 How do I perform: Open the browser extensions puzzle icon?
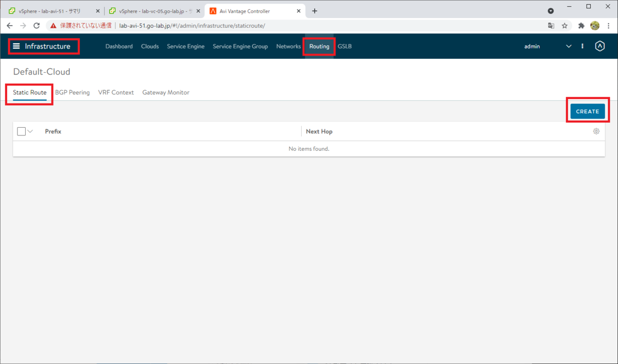pyautogui.click(x=581, y=25)
